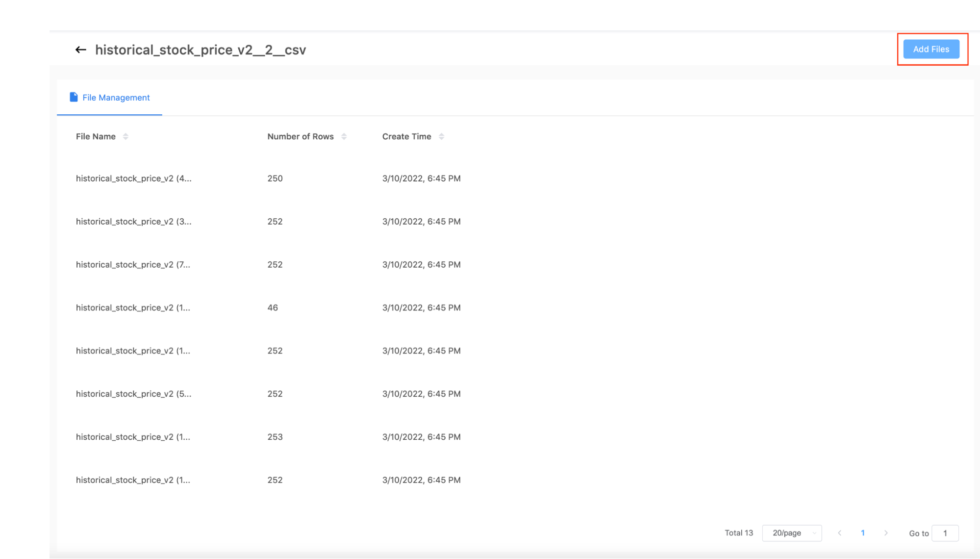Sort by Create Time arrows
Viewport: 980px width, 559px height.
click(x=441, y=137)
